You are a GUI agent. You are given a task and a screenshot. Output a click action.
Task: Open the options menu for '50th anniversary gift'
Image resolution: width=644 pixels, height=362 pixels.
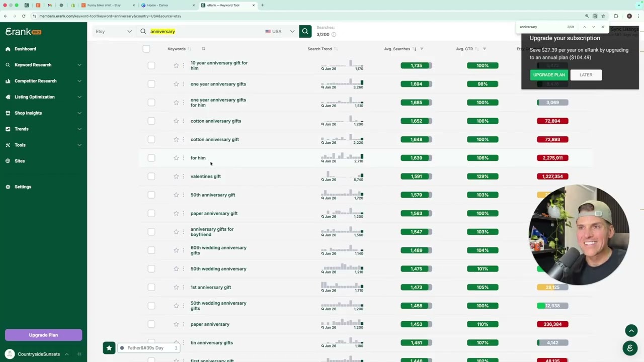point(183,195)
